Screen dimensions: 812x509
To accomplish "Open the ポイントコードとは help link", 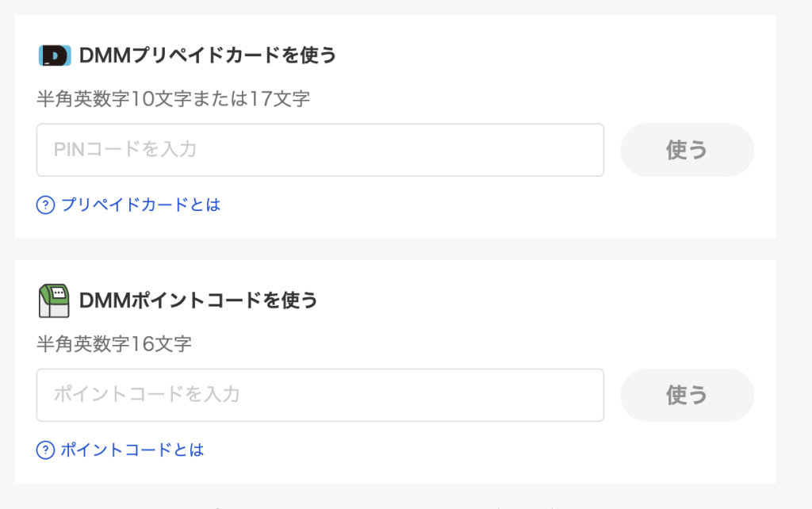I will 132,450.
